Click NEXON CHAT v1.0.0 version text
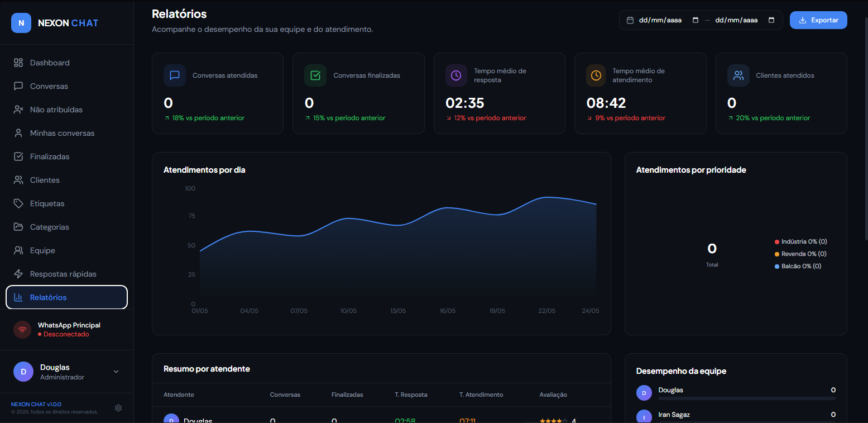Image resolution: width=868 pixels, height=423 pixels. click(x=36, y=404)
